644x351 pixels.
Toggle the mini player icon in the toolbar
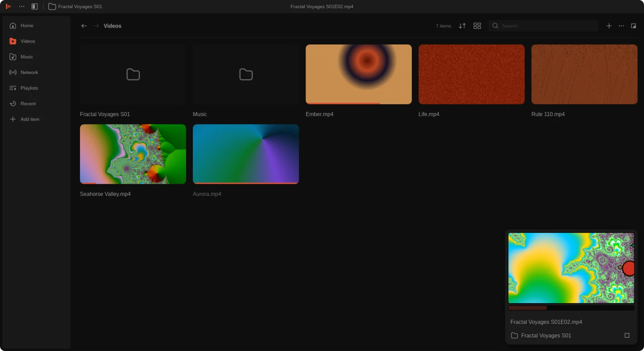click(634, 26)
